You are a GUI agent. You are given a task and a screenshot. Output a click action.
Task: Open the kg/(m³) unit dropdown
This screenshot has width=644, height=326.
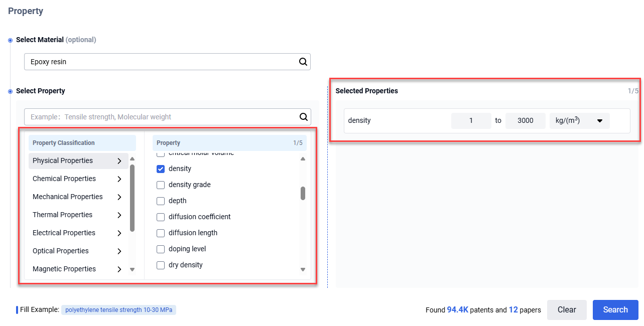coord(579,121)
